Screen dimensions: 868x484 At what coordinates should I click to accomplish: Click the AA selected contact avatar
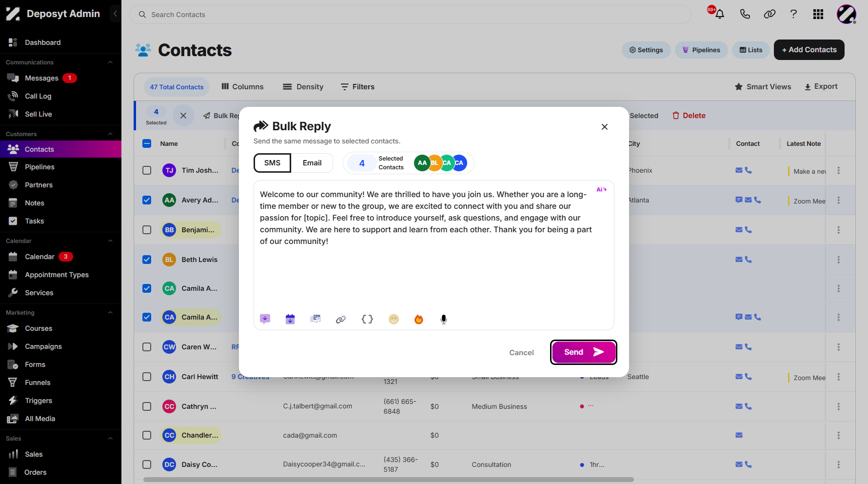(x=422, y=163)
